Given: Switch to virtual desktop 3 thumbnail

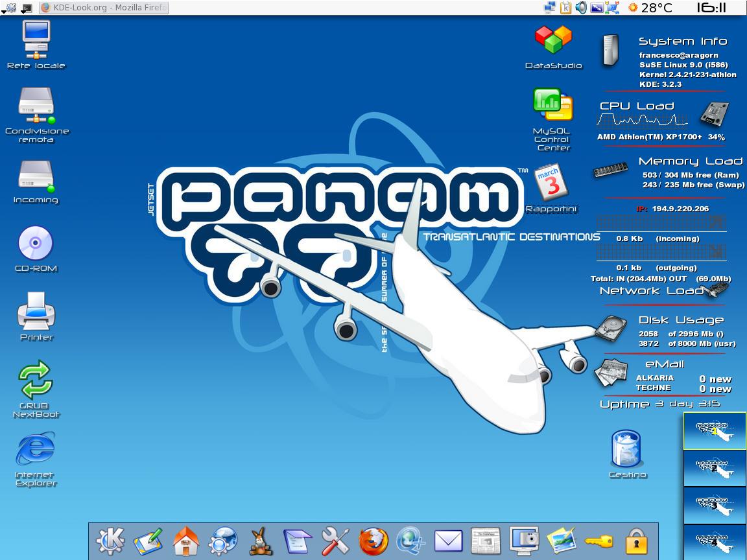Looking at the screenshot, I should (715, 506).
